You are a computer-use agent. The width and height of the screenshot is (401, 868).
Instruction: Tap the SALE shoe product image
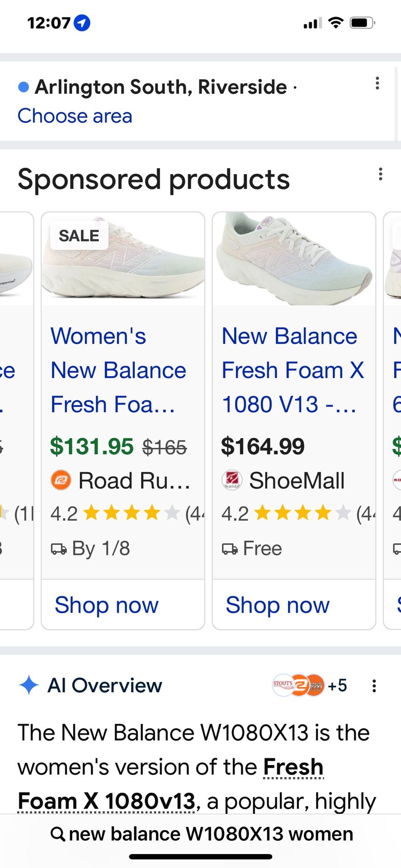tap(123, 260)
